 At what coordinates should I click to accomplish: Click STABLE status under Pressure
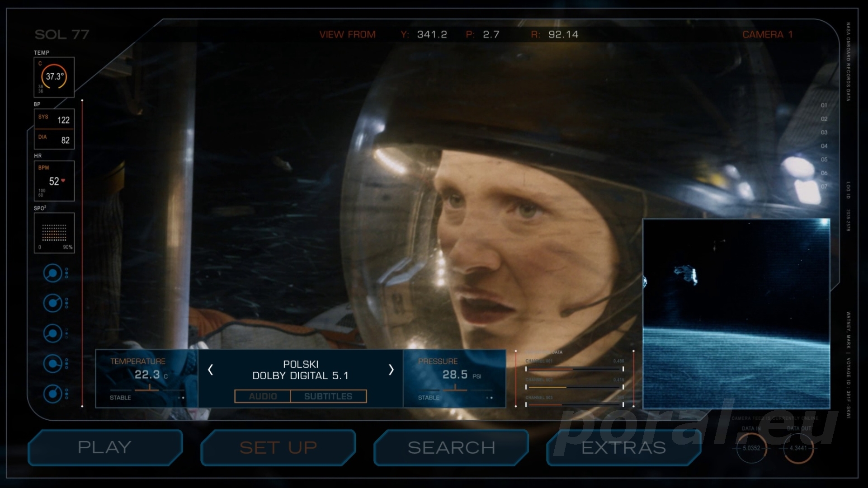point(429,398)
